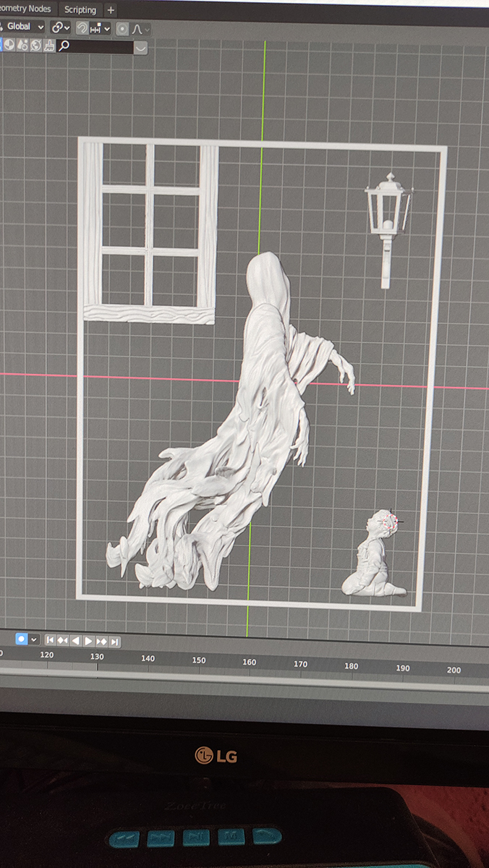The height and width of the screenshot is (868, 489).
Task: Jump to the previous keyframe
Action: tap(63, 640)
